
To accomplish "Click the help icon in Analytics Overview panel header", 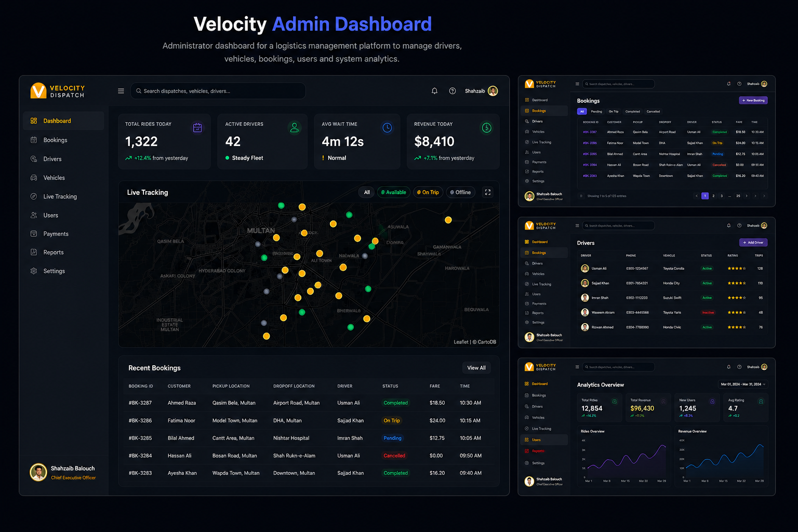I will pos(739,367).
